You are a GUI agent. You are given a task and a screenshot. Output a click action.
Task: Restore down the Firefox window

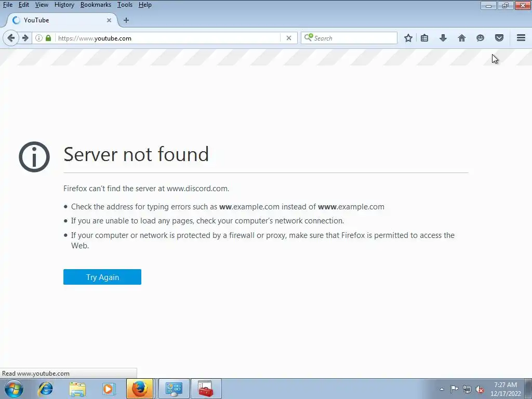[506, 5]
